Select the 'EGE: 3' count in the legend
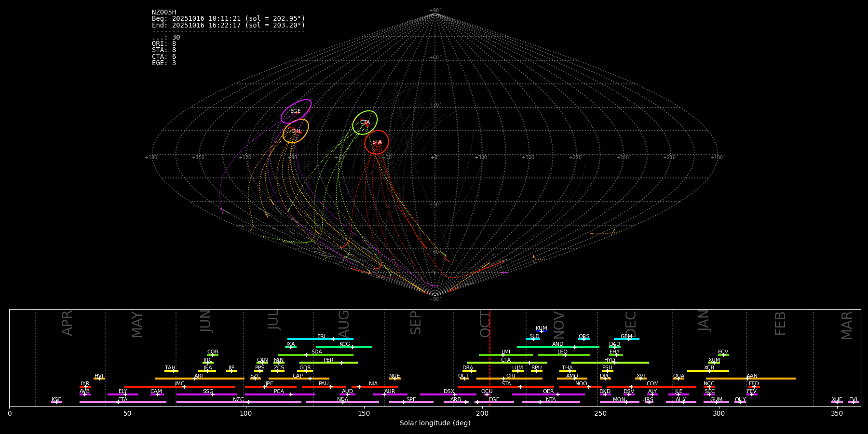Image resolution: width=868 pixels, height=434 pixels. tap(164, 63)
